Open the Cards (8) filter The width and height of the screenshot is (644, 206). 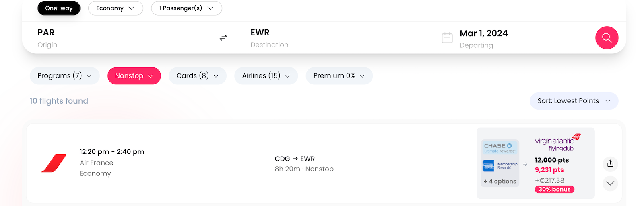[197, 76]
